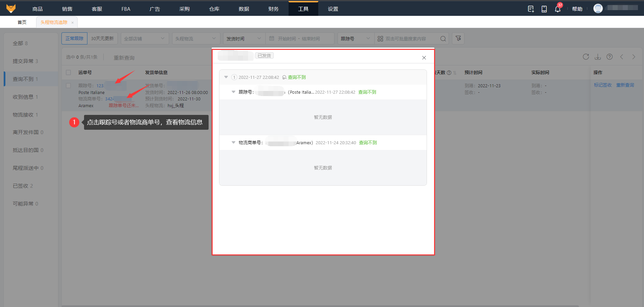Open the 仓库 menu
This screenshot has height=307, width=644.
[214, 9]
